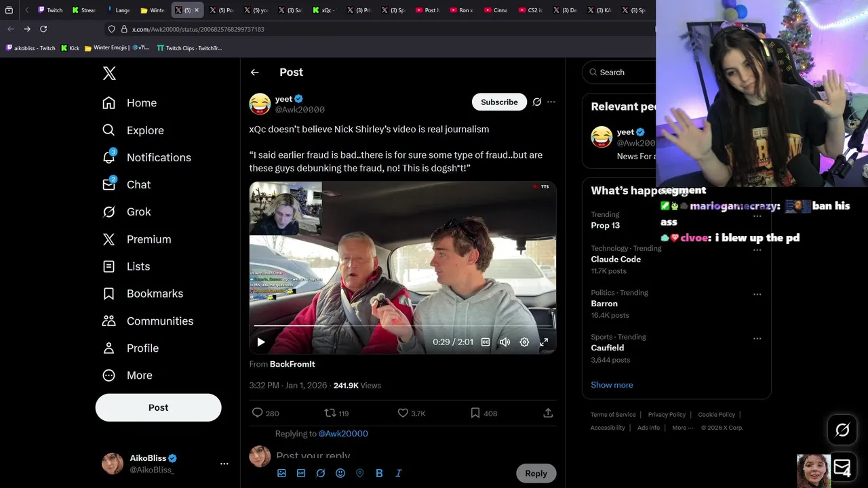The height and width of the screenshot is (488, 868).
Task: Open Communities in sidebar
Action: (148, 321)
